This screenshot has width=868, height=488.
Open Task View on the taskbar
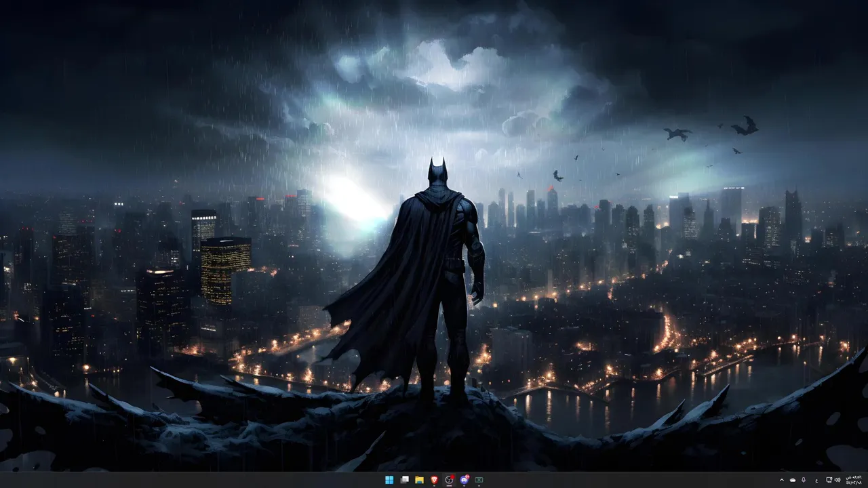[404, 480]
